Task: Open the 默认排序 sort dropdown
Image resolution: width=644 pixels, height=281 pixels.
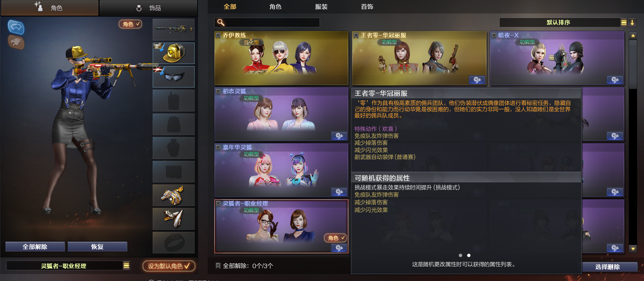Action: (x=559, y=22)
